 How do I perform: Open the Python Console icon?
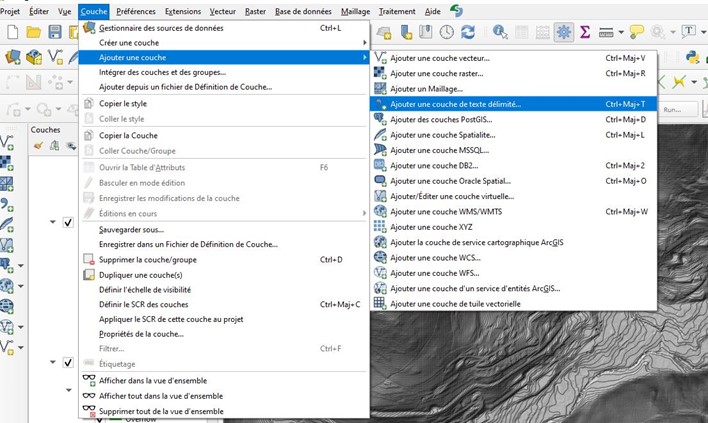point(692,57)
